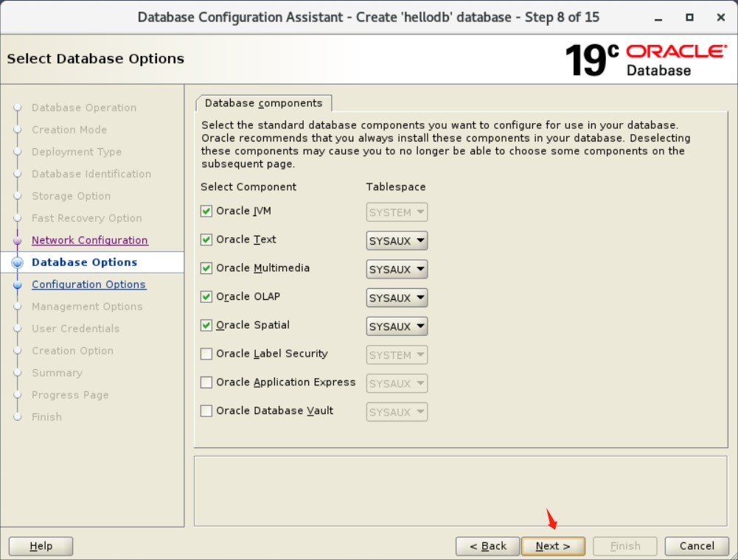Uncheck the Oracle JVM checkbox
Screen dimensions: 738x560
tap(206, 211)
